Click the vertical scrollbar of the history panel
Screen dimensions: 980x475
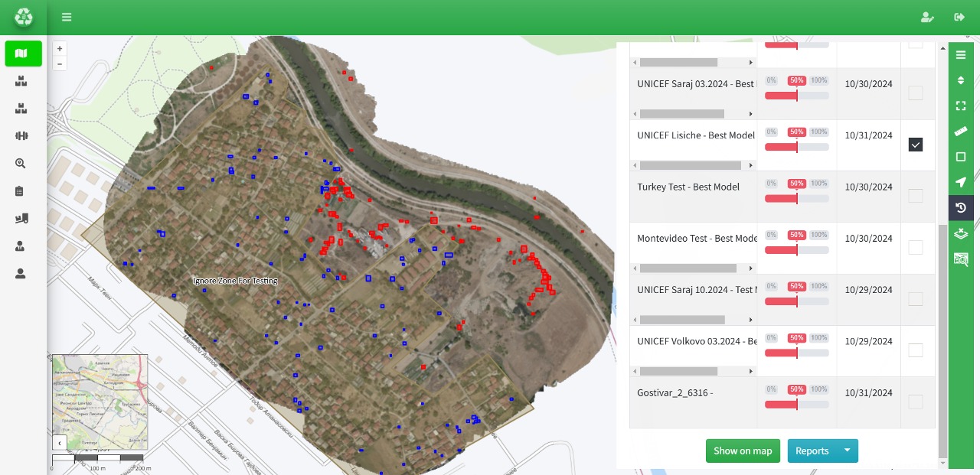tap(942, 340)
